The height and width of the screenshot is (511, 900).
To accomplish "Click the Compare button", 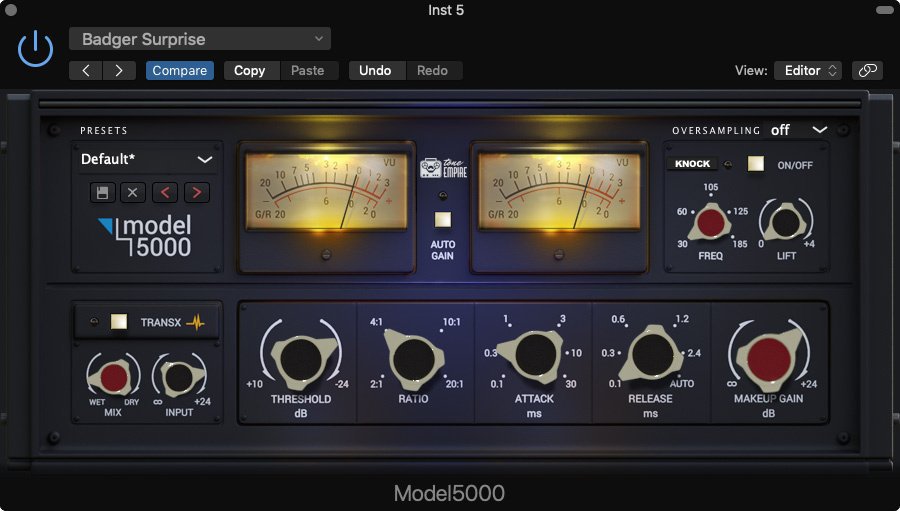I will point(180,71).
